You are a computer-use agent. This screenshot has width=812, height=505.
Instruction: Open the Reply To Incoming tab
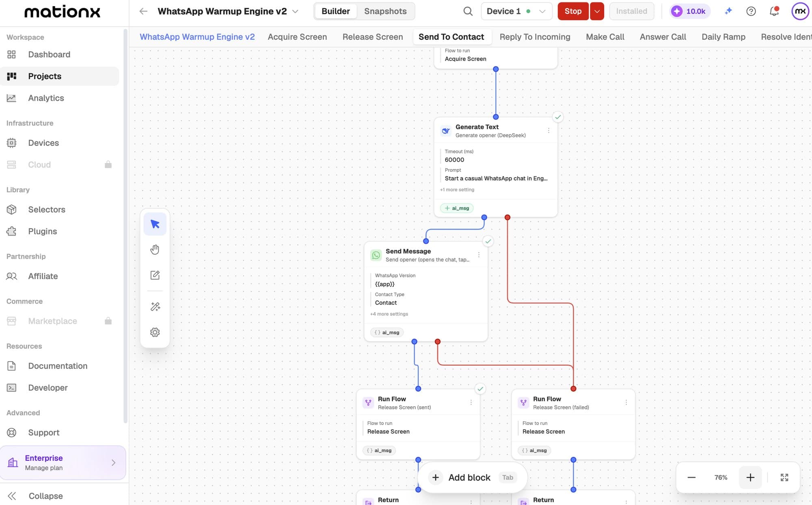[x=535, y=37]
